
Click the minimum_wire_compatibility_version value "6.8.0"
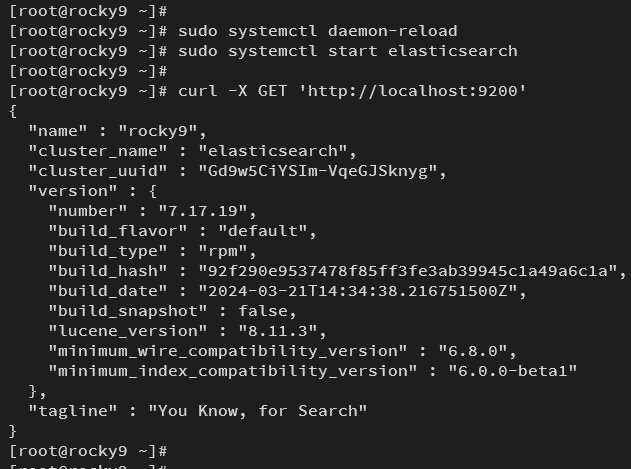coord(472,351)
